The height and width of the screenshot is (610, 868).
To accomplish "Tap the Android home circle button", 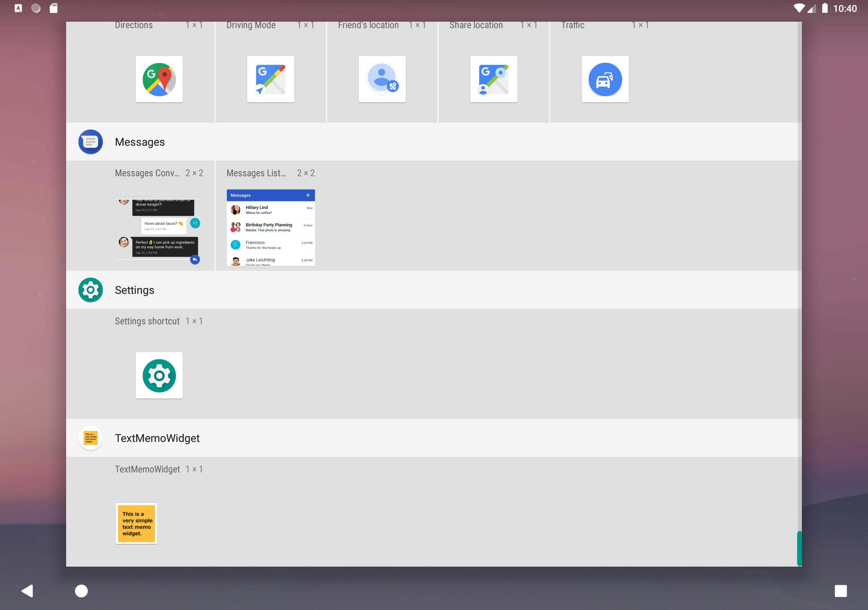I will (81, 591).
